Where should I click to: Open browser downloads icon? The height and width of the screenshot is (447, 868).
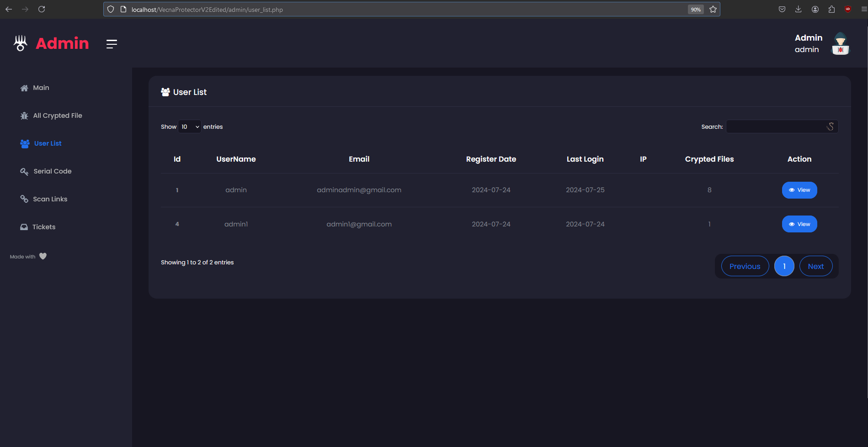click(x=799, y=9)
